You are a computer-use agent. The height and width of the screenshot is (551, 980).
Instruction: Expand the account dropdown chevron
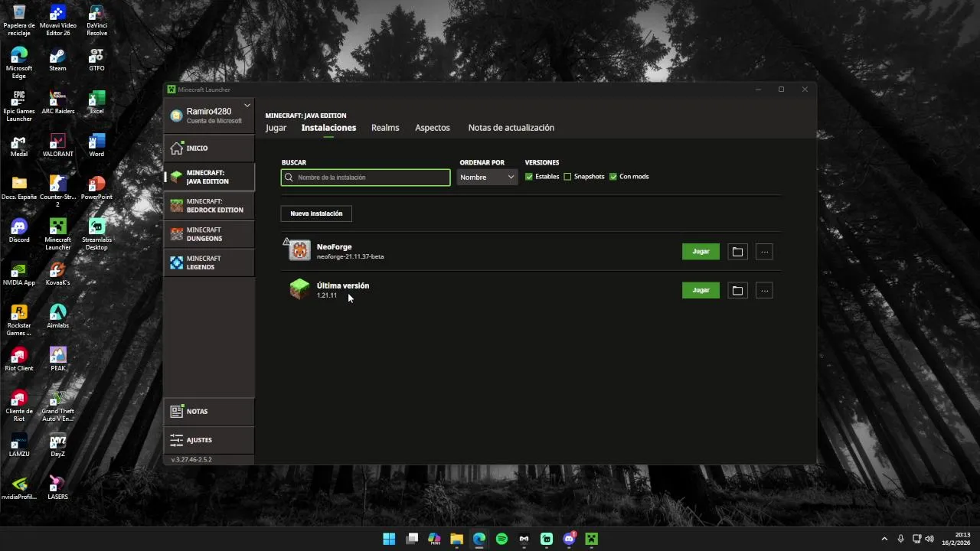pos(247,106)
